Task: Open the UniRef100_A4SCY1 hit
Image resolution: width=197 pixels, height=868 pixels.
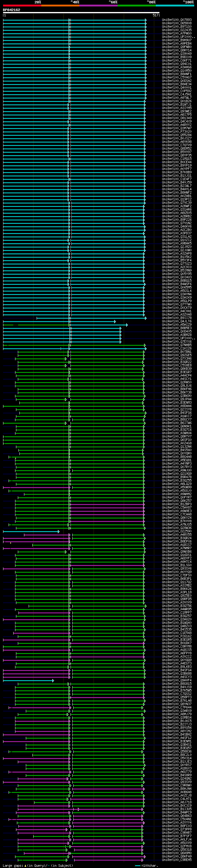Action: coord(177,379)
